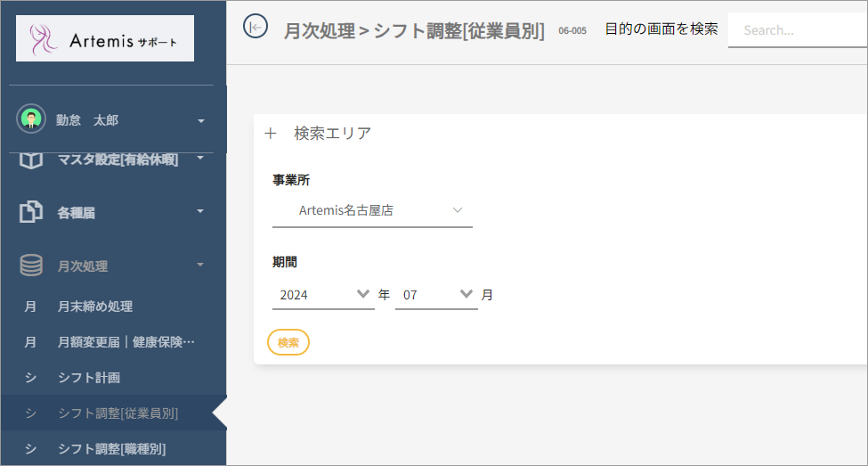Screen dimensions: 868x466
Task: Open 月額変更届｜健康保険 menu item
Action: click(x=126, y=342)
